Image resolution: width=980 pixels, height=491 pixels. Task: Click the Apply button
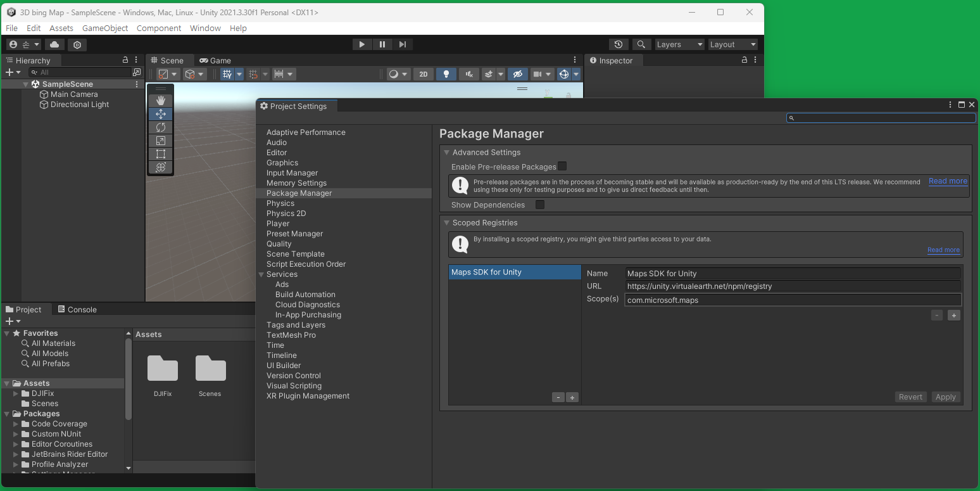tap(946, 397)
